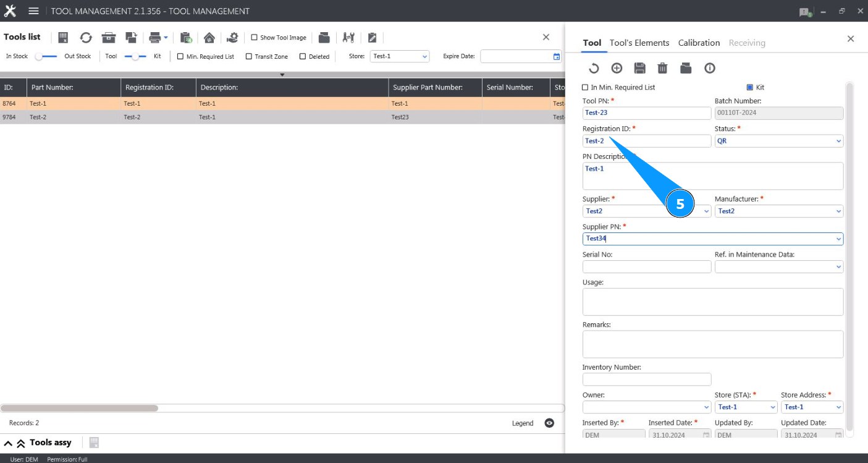Click the notification icon in title bar
Image resolution: width=868 pixels, height=463 pixels.
pos(804,12)
